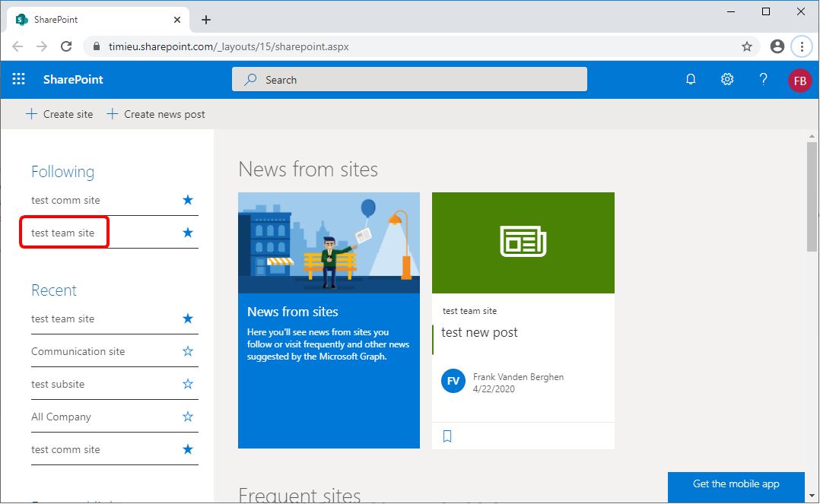Click the 4/22/2020 post date
Screen dimensions: 820x504
click(x=494, y=389)
